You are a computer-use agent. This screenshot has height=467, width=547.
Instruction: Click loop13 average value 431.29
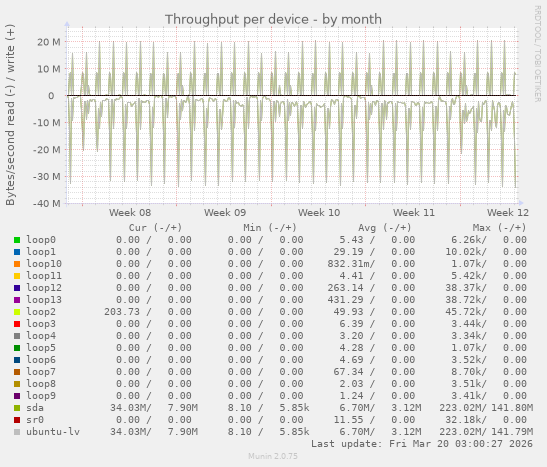(345, 300)
